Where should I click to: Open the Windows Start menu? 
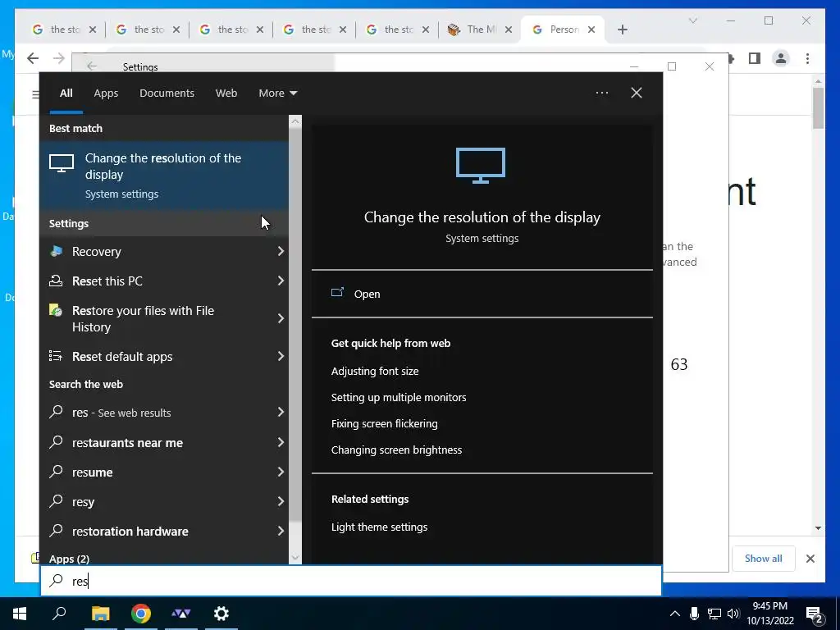pos(20,614)
